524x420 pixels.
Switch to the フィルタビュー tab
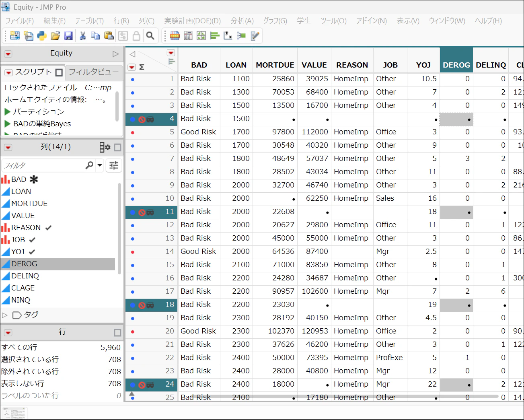[94, 72]
